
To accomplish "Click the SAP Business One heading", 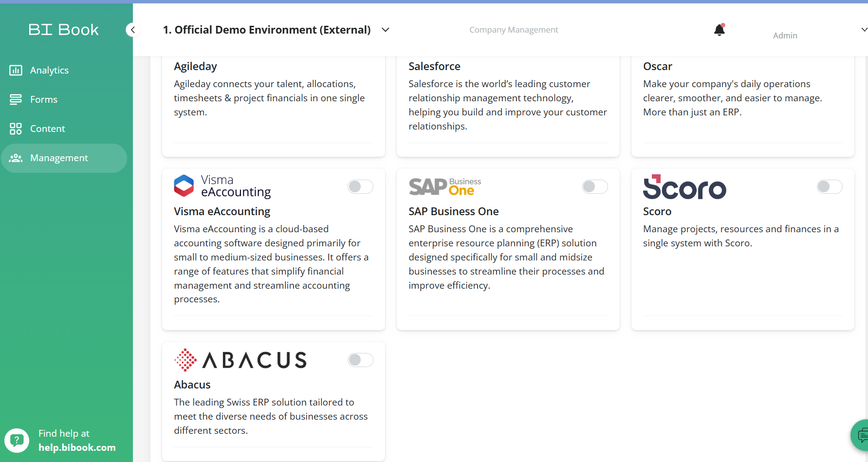I will point(454,211).
